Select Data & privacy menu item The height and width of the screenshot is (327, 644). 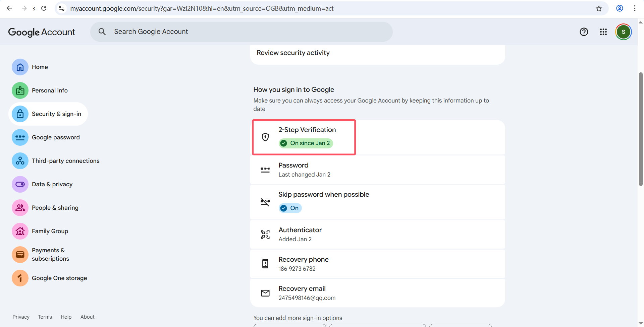52,184
